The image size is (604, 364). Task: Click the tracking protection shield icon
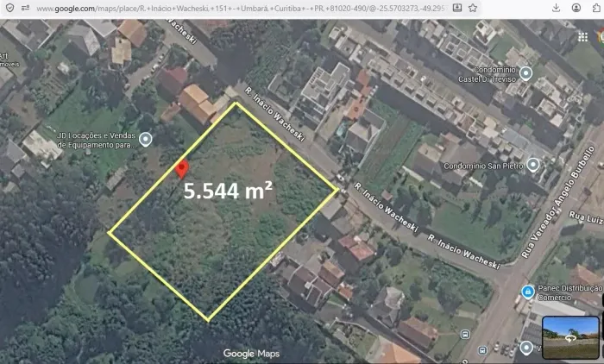(x=9, y=8)
